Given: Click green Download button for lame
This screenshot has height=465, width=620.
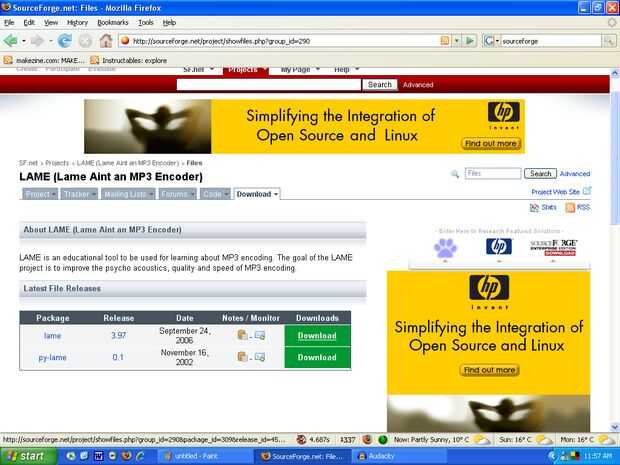Looking at the screenshot, I should (x=317, y=336).
